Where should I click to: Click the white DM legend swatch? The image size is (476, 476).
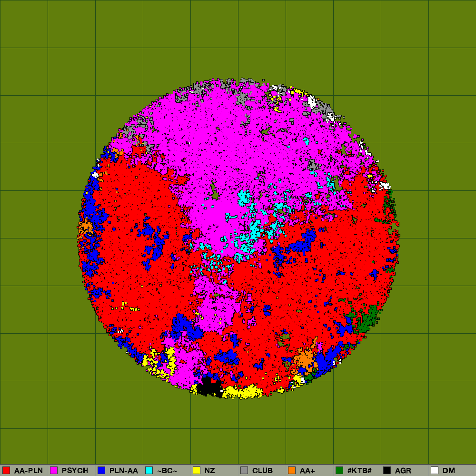435,470
